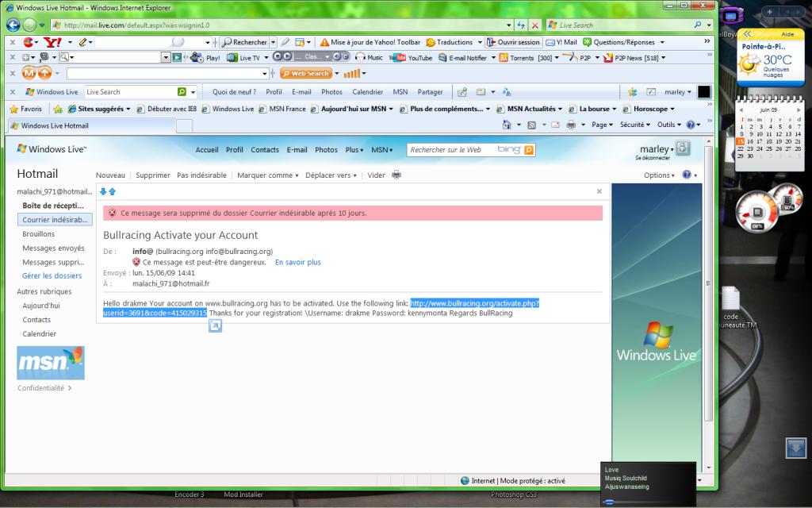Click Calendrier on the Windows Live toolbar
Screen dimensions: 812x508
pos(368,92)
